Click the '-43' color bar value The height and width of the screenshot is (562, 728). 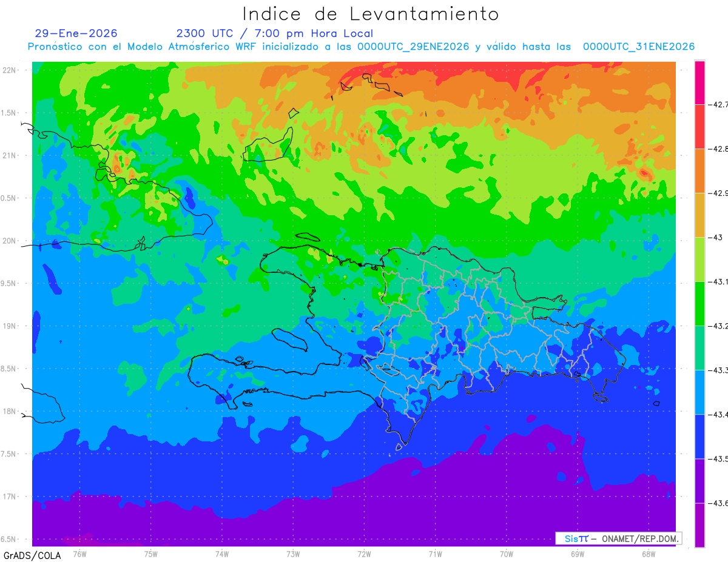coord(716,237)
